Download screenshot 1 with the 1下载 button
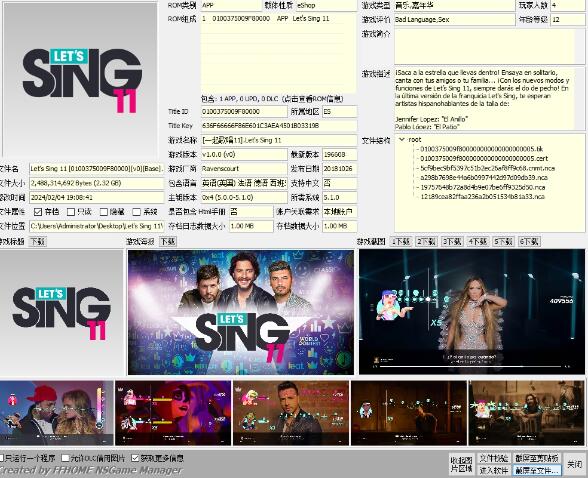Screen dimensions: 588x478 (401, 241)
